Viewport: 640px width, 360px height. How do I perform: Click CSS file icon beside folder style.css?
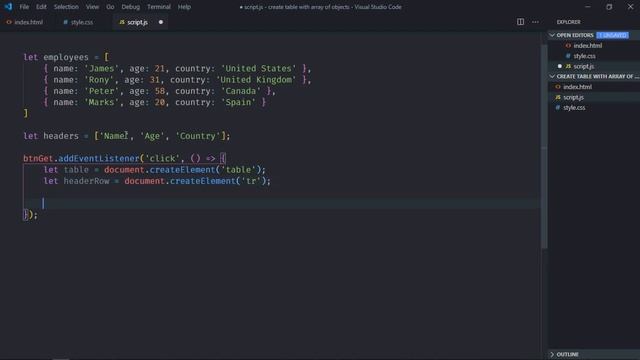click(558, 107)
